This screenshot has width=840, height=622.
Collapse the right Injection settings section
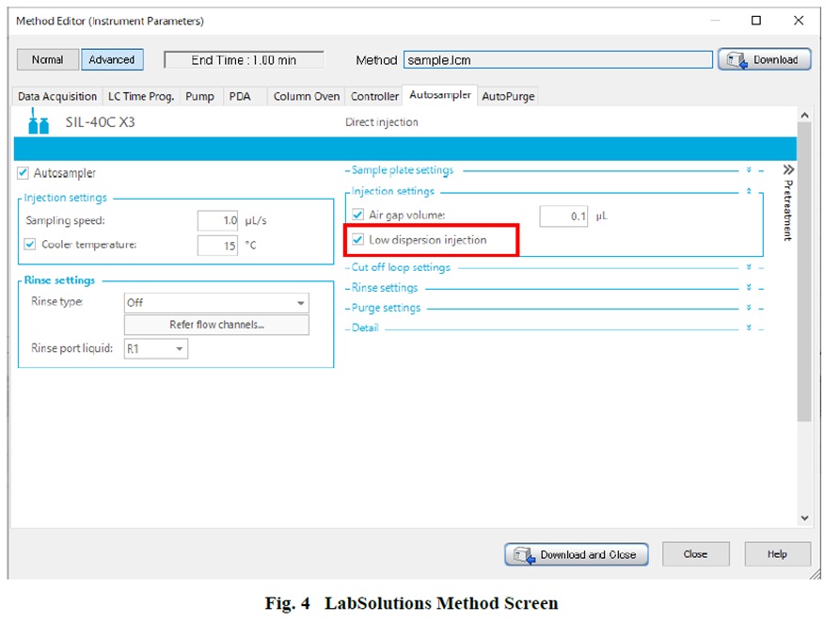click(x=749, y=191)
